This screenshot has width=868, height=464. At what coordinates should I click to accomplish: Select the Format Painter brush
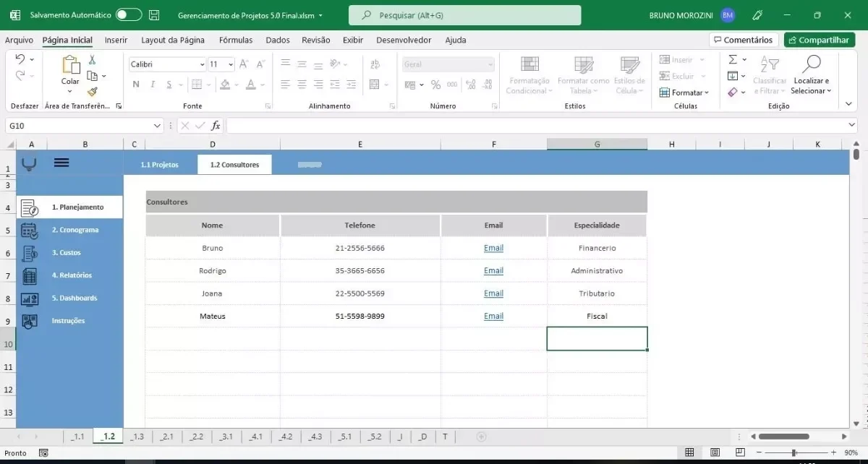pos(93,92)
